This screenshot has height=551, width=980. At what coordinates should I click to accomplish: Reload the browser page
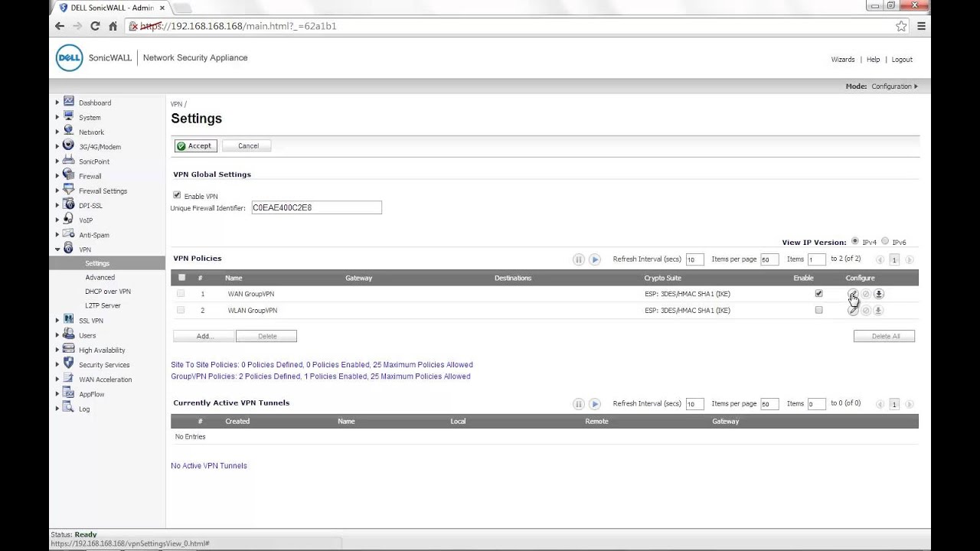point(95,26)
